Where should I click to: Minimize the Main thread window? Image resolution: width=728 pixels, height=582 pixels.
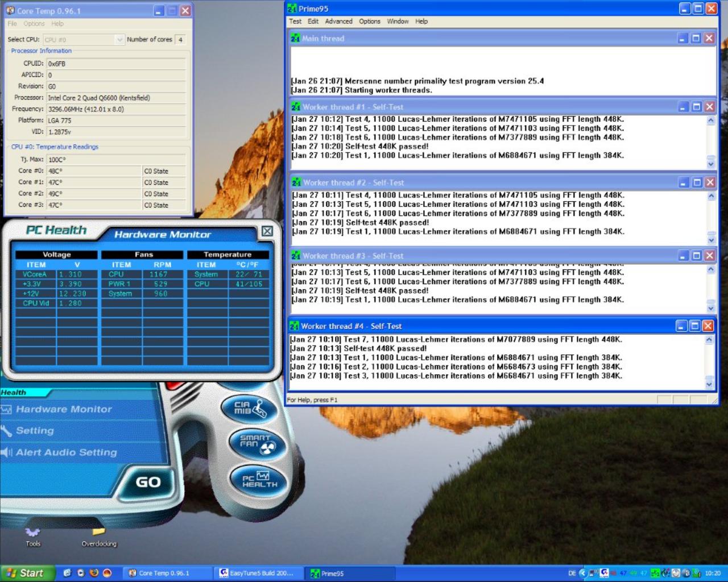(683, 38)
